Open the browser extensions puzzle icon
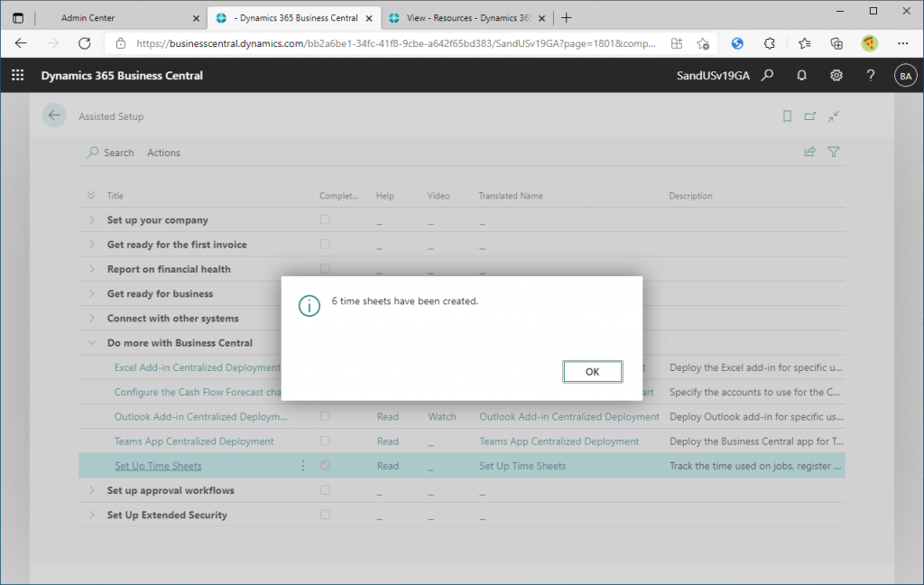 click(769, 43)
